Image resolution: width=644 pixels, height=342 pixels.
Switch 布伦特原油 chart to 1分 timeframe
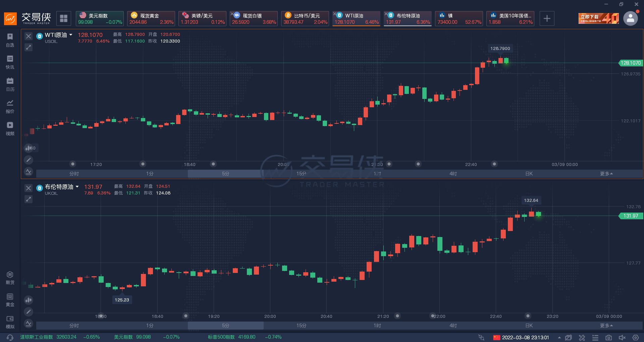pos(150,326)
